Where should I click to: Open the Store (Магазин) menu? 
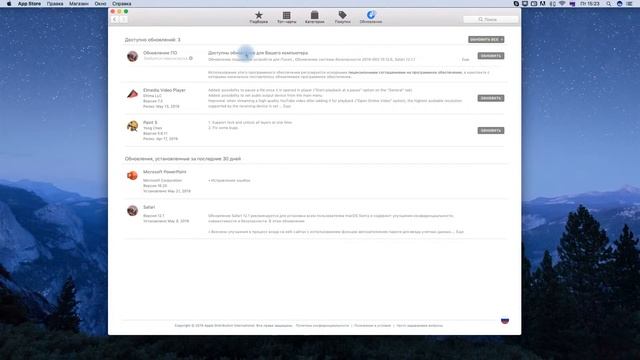[x=79, y=4]
